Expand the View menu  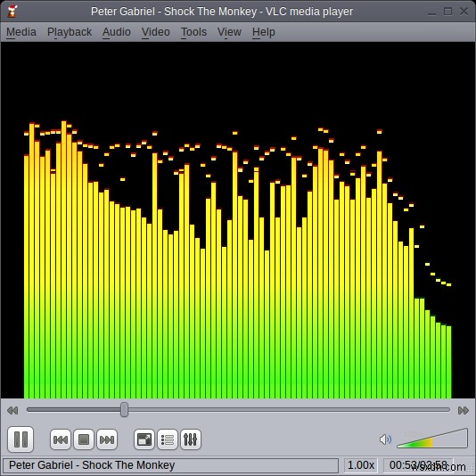[x=229, y=32]
